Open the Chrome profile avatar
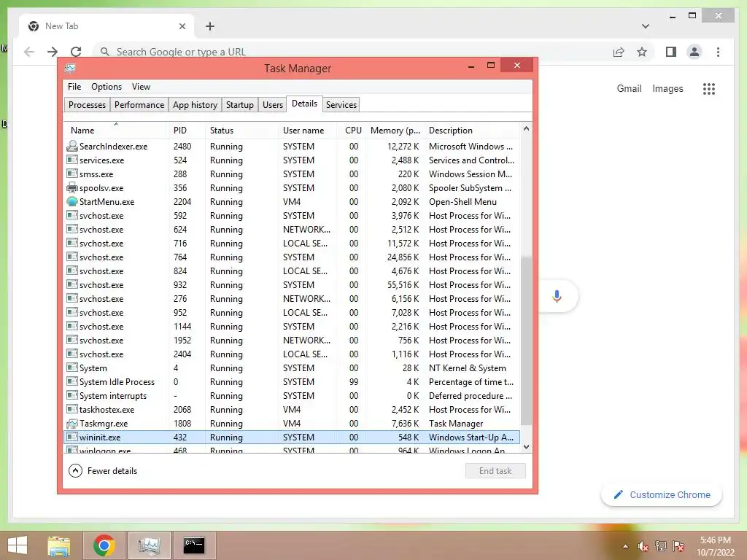The height and width of the screenshot is (560, 747). [694, 52]
